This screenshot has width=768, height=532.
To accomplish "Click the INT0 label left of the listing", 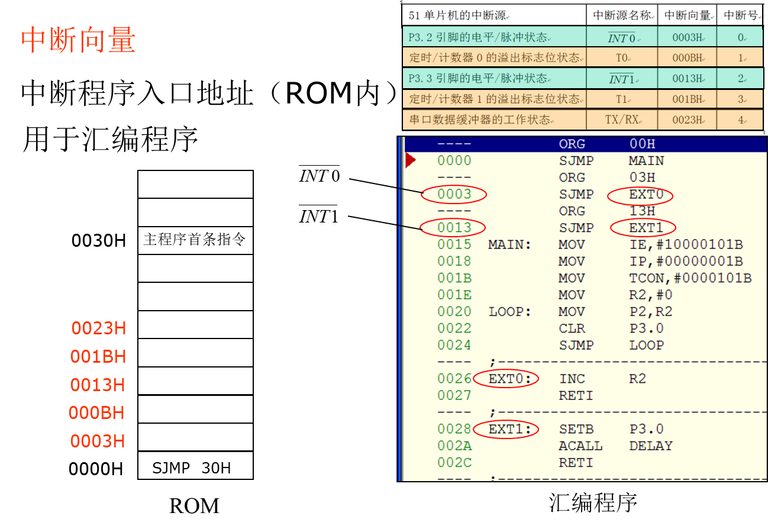I will click(320, 175).
